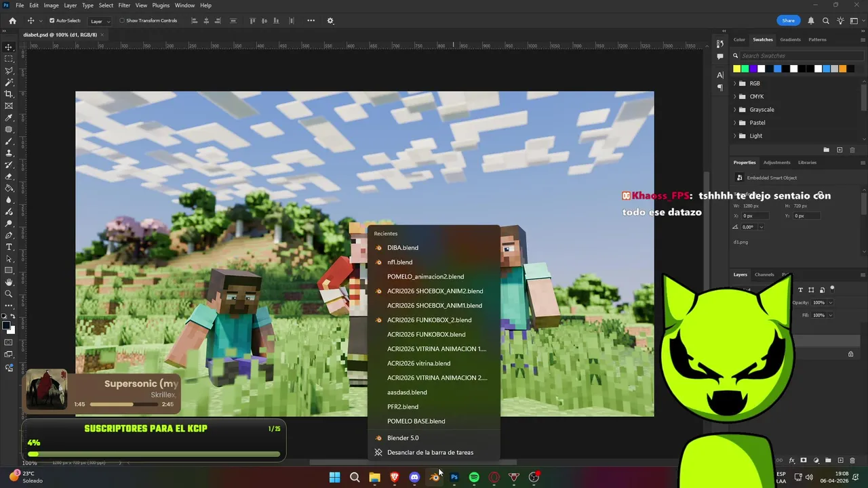Select the Magic Wand tool
The image size is (868, 488).
9,82
